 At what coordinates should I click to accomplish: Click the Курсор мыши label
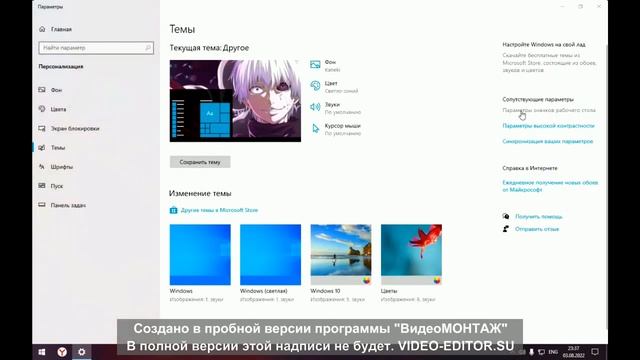(342, 126)
